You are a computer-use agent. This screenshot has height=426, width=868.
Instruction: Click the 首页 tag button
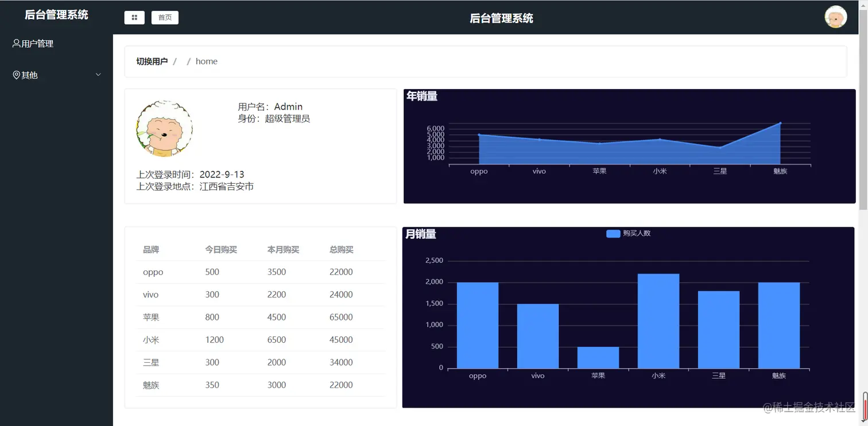[x=165, y=18]
